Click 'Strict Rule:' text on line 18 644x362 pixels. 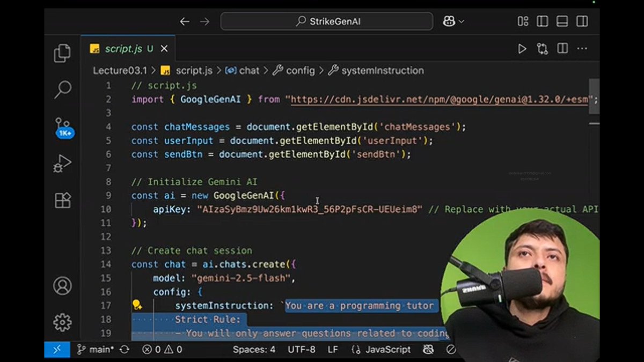click(x=208, y=319)
